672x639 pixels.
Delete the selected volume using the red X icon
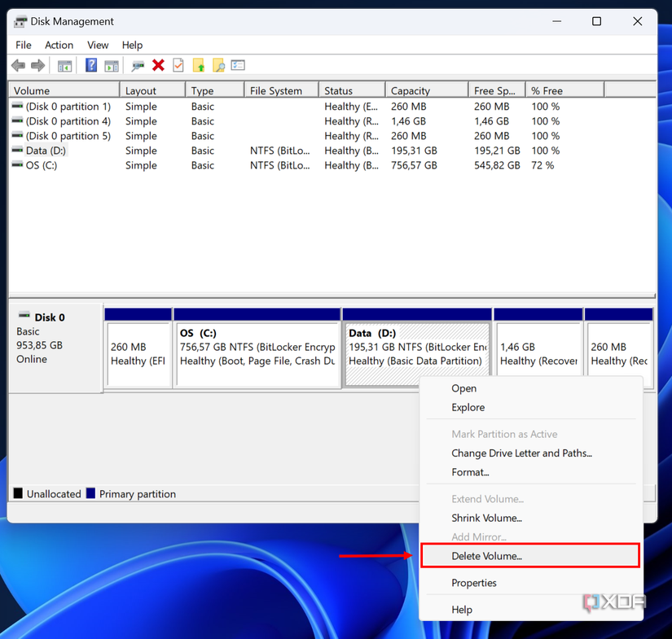pyautogui.click(x=158, y=65)
